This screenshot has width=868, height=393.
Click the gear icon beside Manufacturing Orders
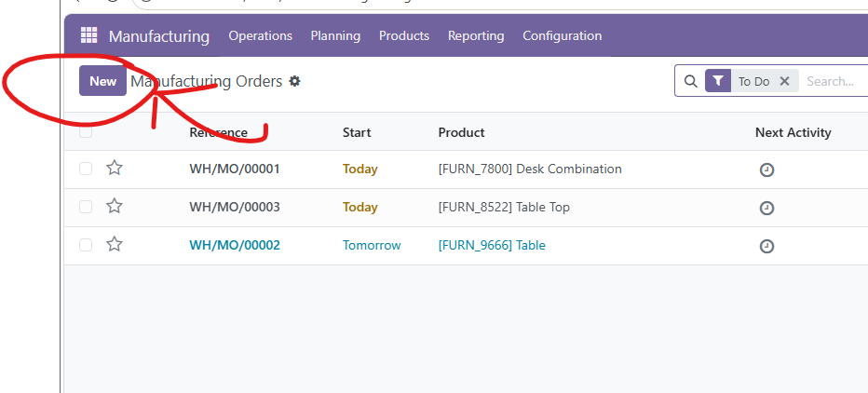[x=295, y=81]
